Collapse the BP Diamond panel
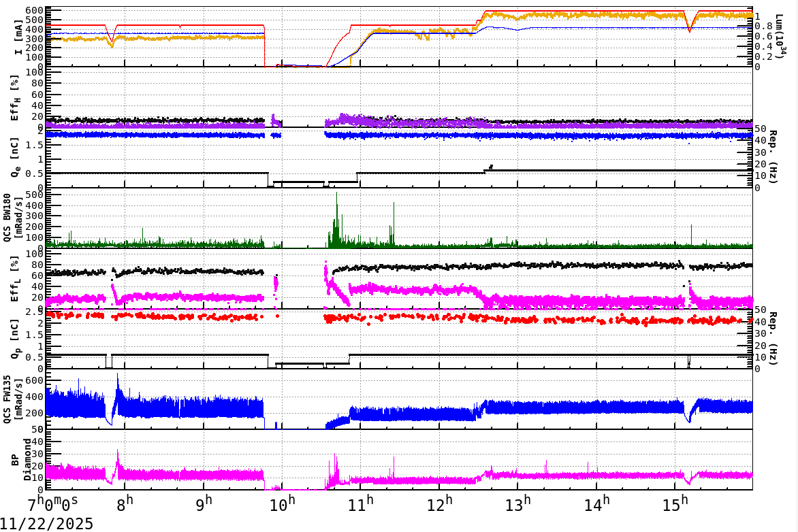 pos(14,463)
